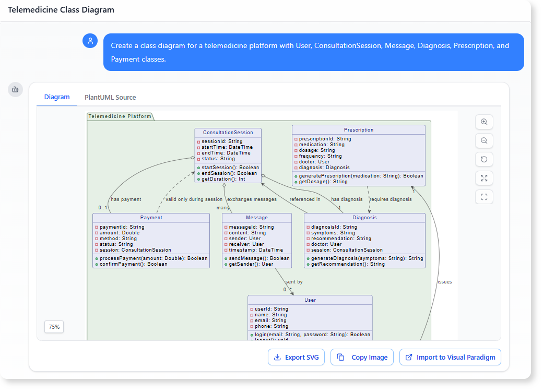Click the copy icon inside Copy Image button
The image size is (543, 392).
point(341,357)
